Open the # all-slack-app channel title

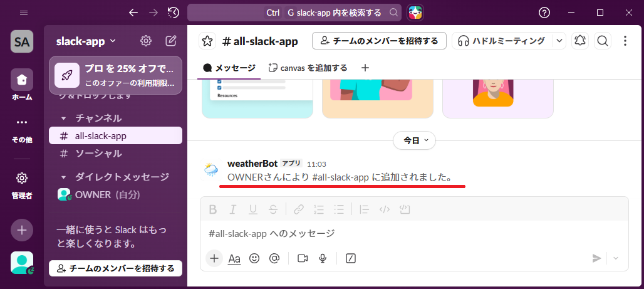point(261,41)
